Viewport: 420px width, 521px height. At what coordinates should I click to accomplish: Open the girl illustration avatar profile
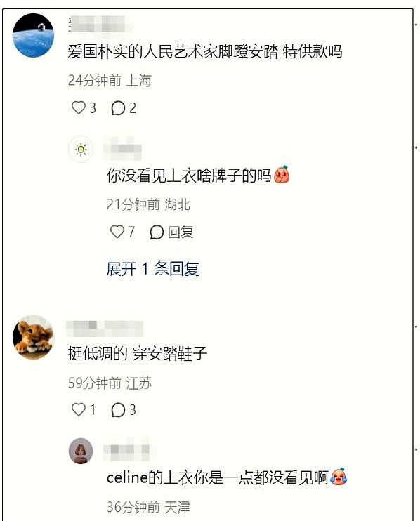tap(81, 451)
